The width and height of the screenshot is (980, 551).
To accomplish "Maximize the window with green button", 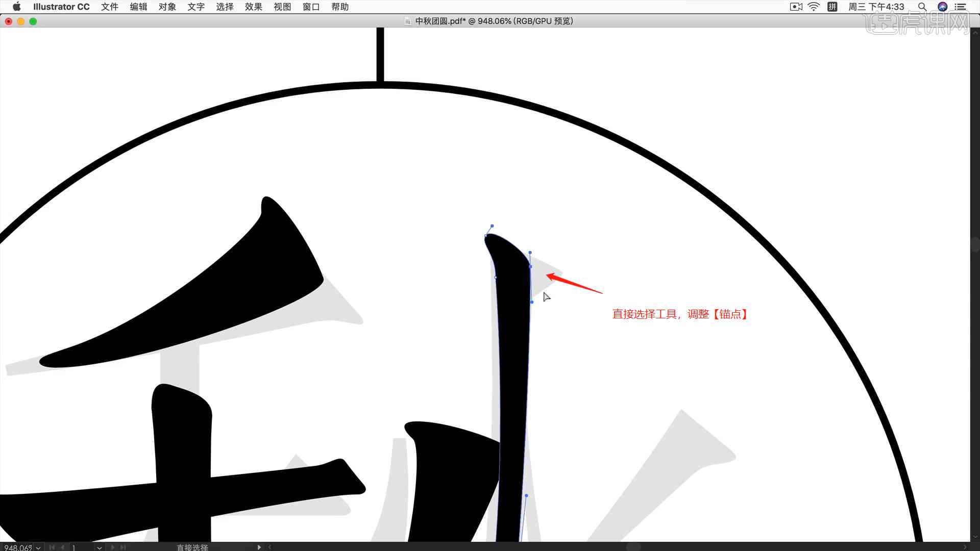I will [x=33, y=21].
